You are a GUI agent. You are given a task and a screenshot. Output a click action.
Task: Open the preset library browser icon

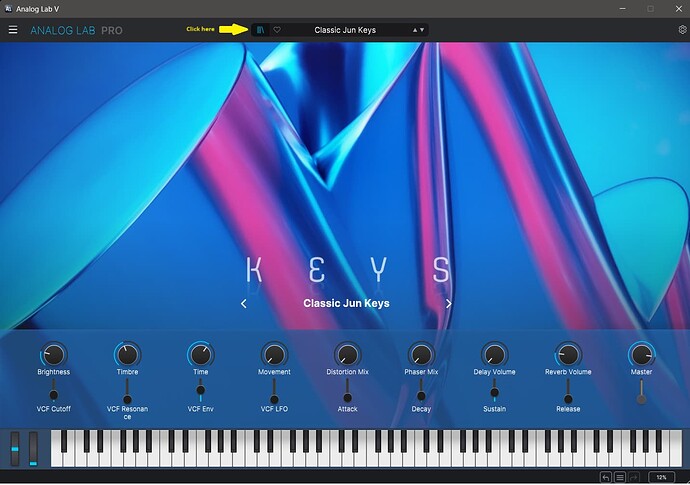pyautogui.click(x=261, y=30)
